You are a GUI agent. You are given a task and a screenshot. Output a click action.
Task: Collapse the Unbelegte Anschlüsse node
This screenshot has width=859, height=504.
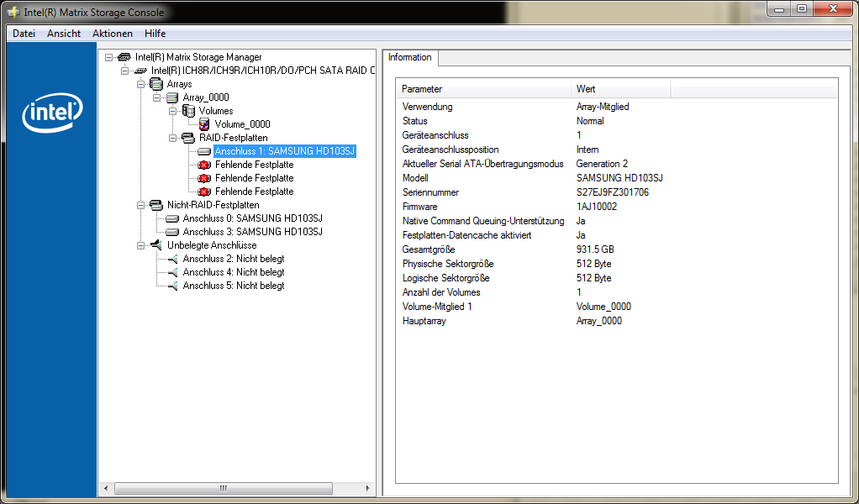(x=140, y=246)
